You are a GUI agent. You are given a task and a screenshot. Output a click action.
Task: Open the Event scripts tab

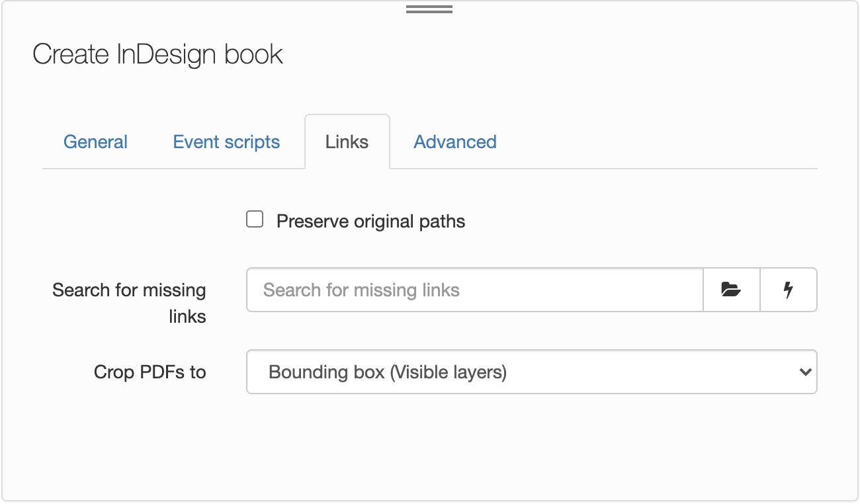point(226,142)
